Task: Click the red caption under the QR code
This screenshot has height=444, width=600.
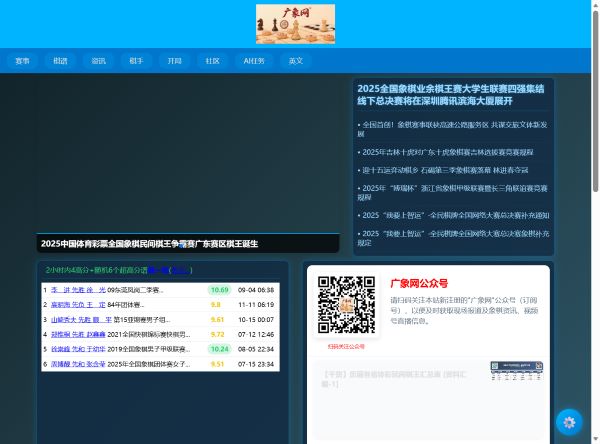Action: (x=346, y=346)
